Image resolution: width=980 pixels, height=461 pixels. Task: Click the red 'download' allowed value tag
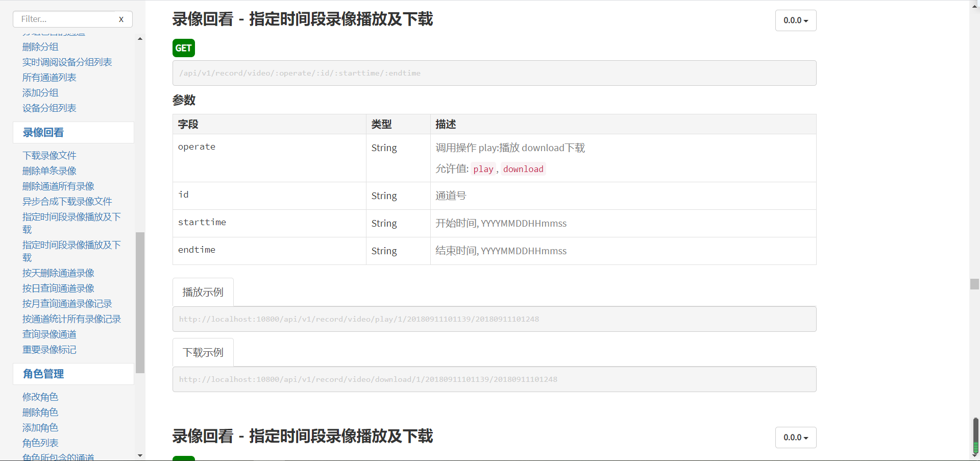pos(523,169)
